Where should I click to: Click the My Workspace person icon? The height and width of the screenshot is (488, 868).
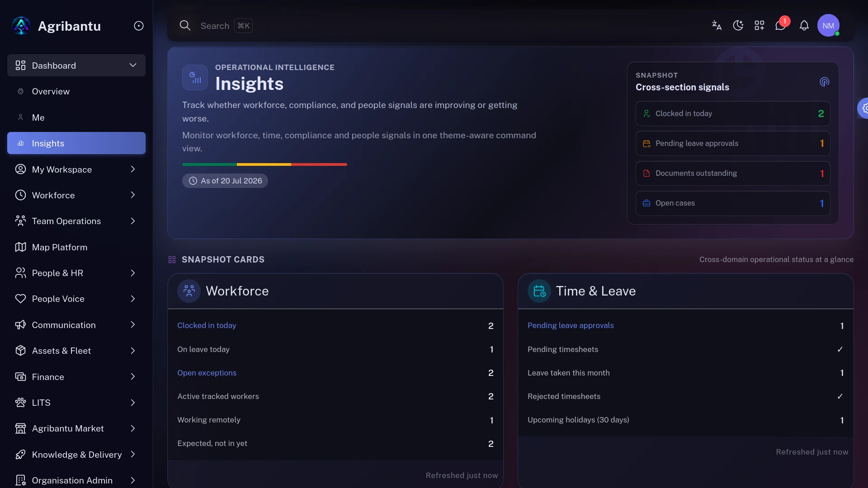(x=20, y=169)
